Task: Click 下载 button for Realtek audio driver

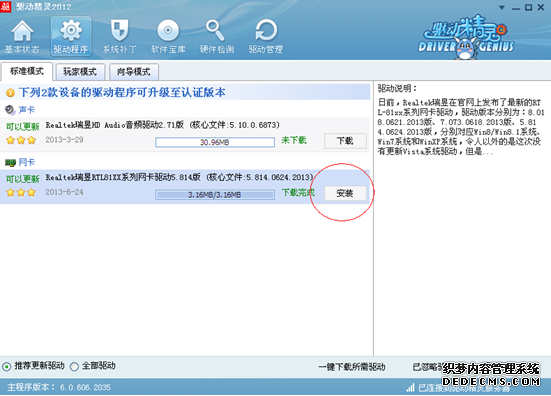Action: (345, 141)
